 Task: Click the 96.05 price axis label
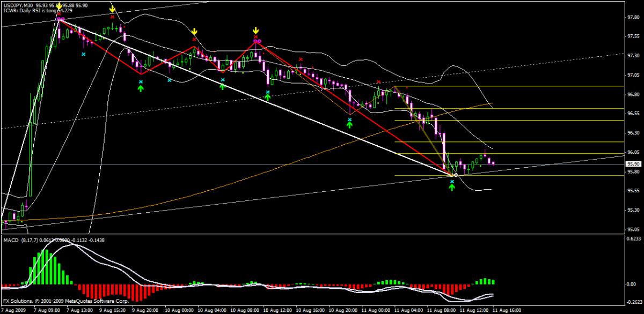click(x=633, y=152)
